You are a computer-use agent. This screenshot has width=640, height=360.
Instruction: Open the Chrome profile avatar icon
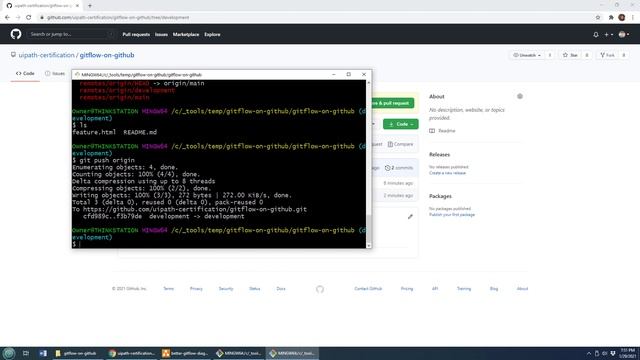622,18
